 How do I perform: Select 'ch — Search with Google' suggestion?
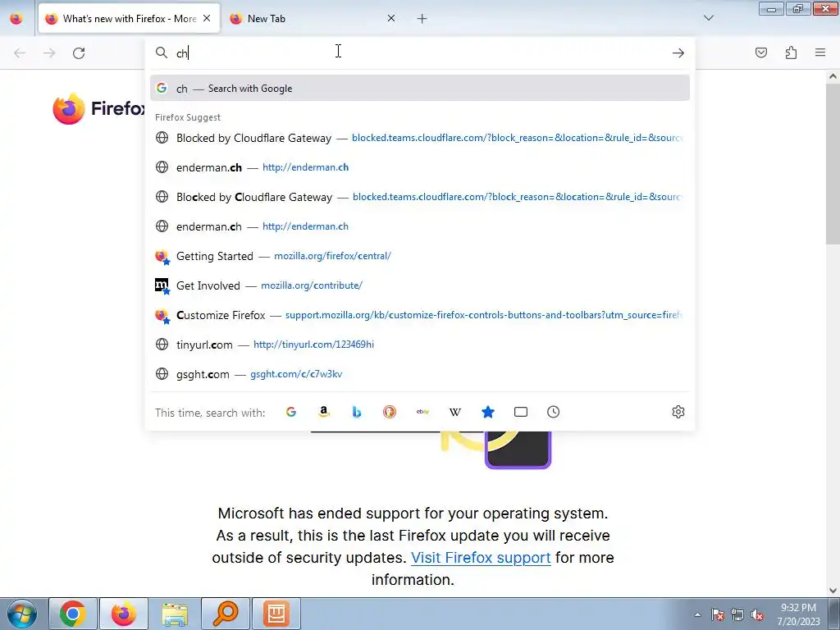(x=419, y=89)
